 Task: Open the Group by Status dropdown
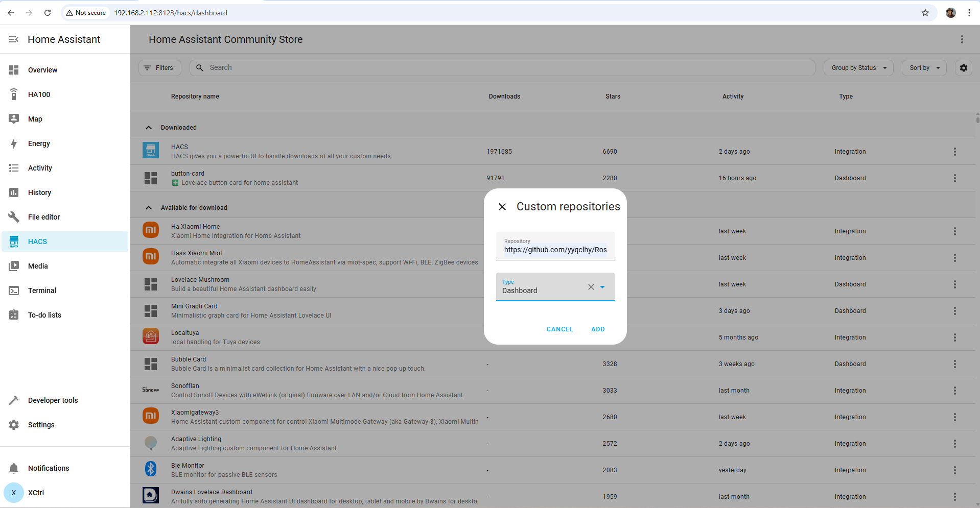click(858, 68)
